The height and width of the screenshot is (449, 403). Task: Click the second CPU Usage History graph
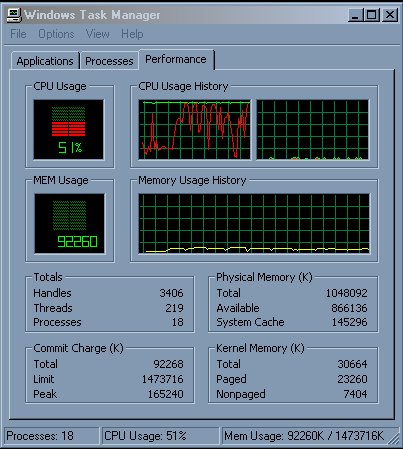(313, 130)
